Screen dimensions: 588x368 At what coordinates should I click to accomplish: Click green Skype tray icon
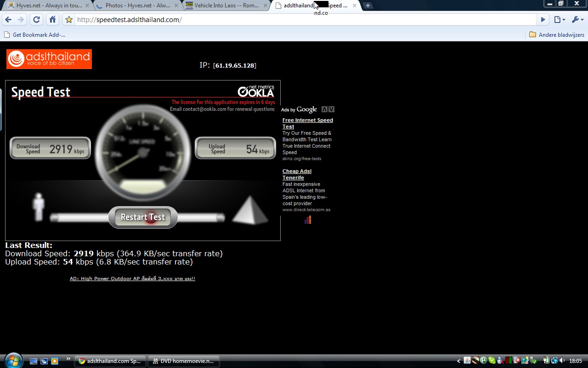492,360
